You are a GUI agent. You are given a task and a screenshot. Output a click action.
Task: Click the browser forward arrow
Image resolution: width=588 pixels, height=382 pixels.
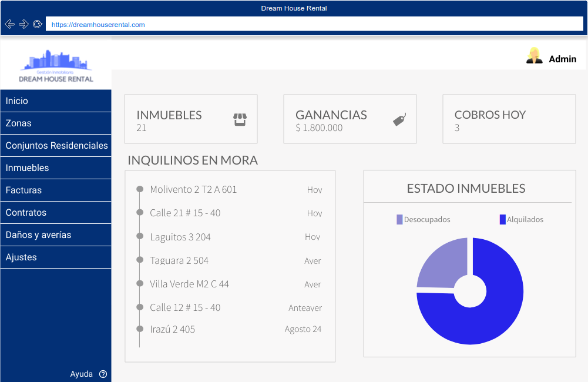pos(23,24)
